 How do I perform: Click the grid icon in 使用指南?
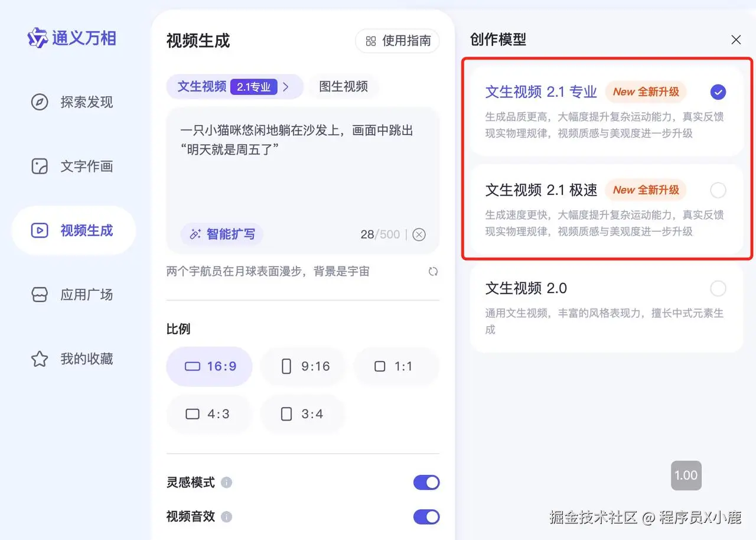point(371,41)
